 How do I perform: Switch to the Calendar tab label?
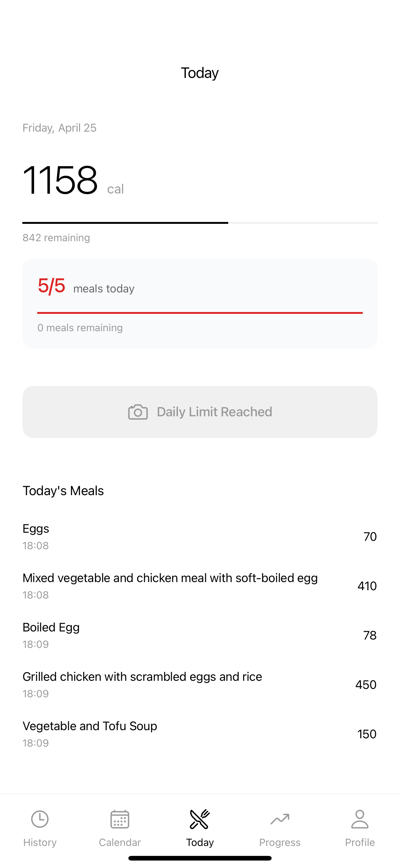120,843
